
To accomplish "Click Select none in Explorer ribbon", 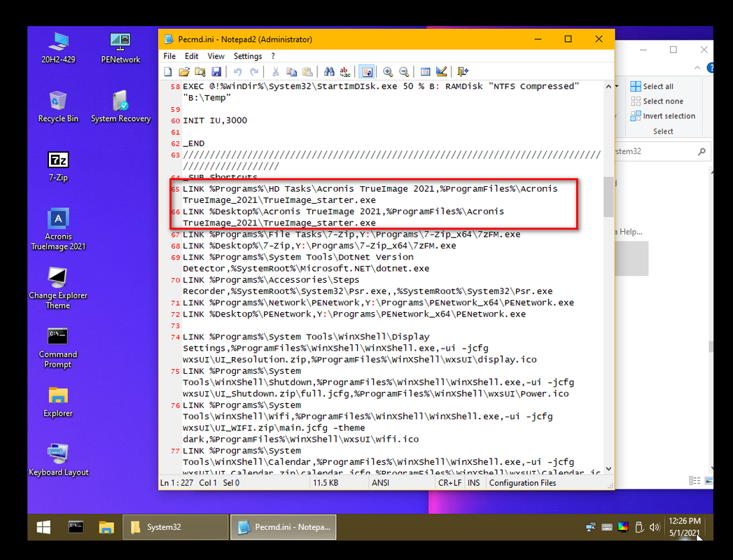I will pos(657,101).
